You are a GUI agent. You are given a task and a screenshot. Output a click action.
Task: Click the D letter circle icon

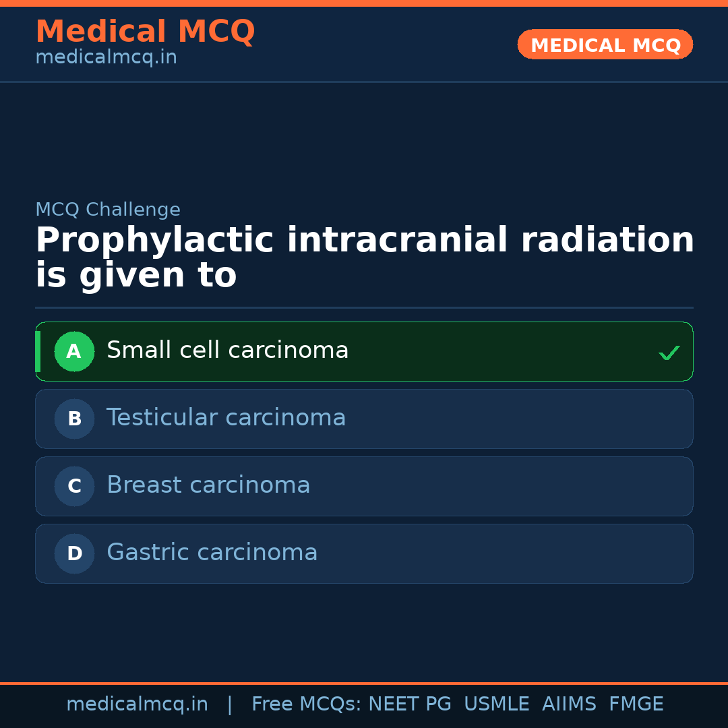(74, 553)
